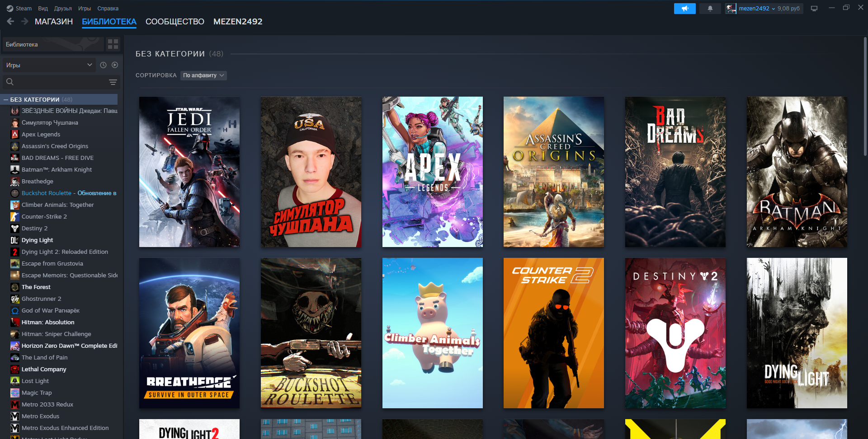Select Magic Trap in sidebar
This screenshot has height=439, width=868.
click(x=63, y=392)
